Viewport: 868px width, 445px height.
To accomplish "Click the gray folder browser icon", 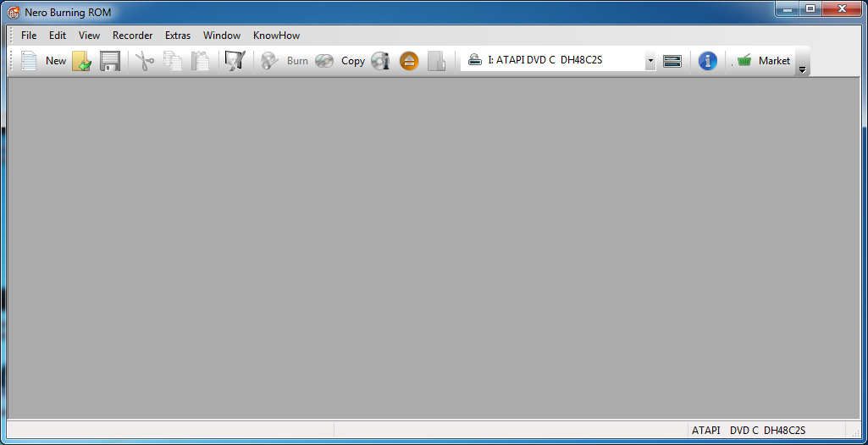I will tap(437, 61).
